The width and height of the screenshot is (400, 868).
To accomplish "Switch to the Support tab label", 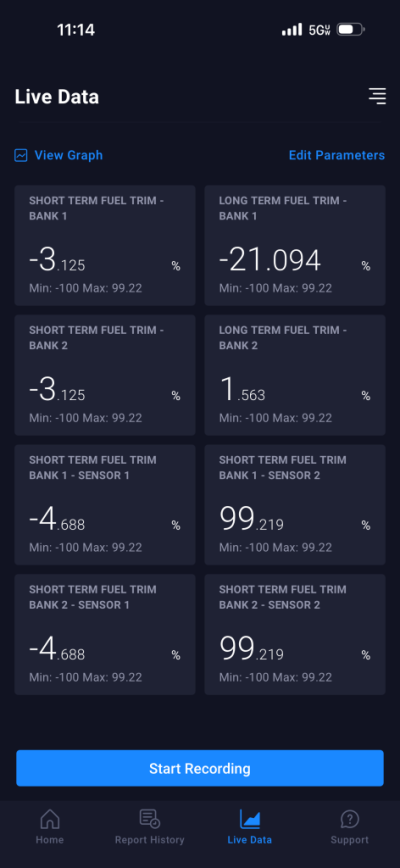I will point(350,840).
